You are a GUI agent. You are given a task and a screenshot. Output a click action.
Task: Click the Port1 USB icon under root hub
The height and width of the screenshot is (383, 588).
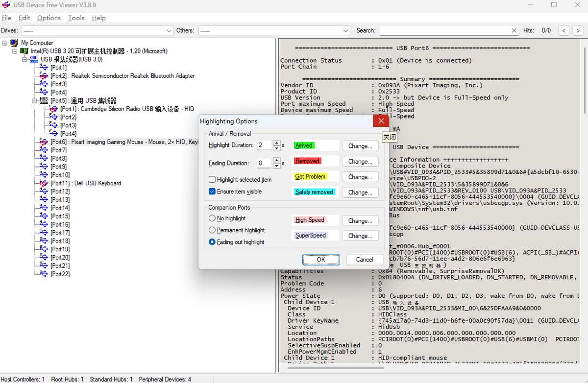[x=44, y=68]
